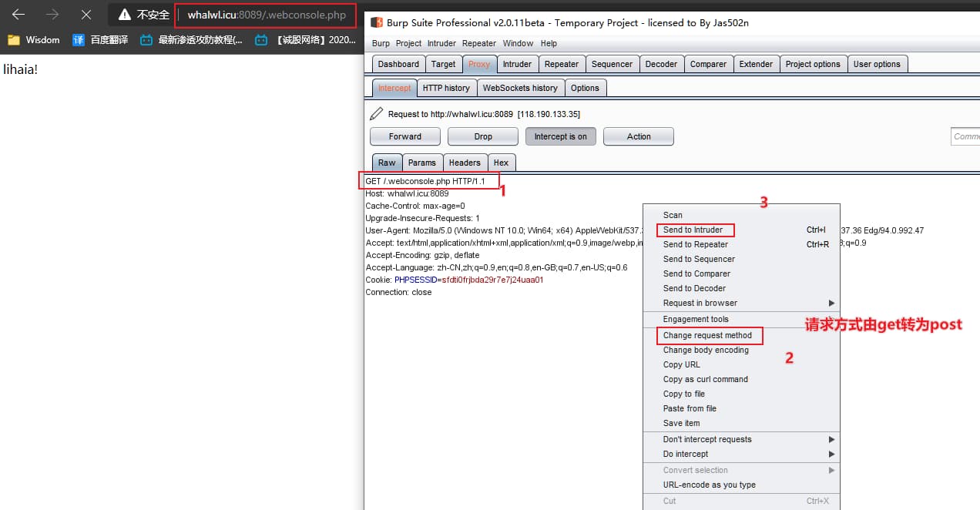Switch to the Headers view tab

point(465,163)
